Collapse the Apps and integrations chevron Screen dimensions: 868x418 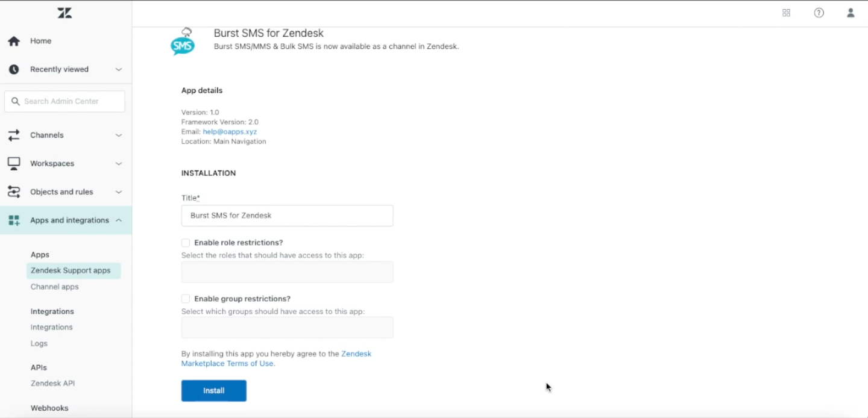119,220
